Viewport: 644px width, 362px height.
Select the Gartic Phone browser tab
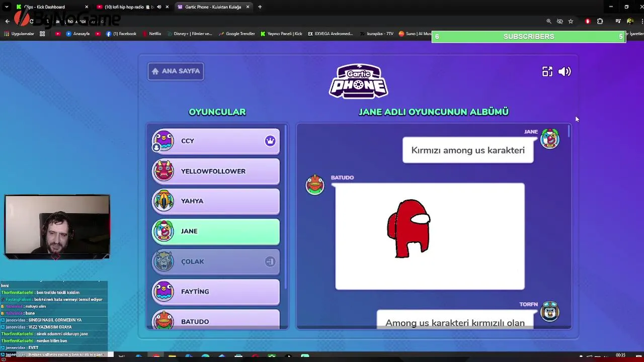(x=213, y=7)
